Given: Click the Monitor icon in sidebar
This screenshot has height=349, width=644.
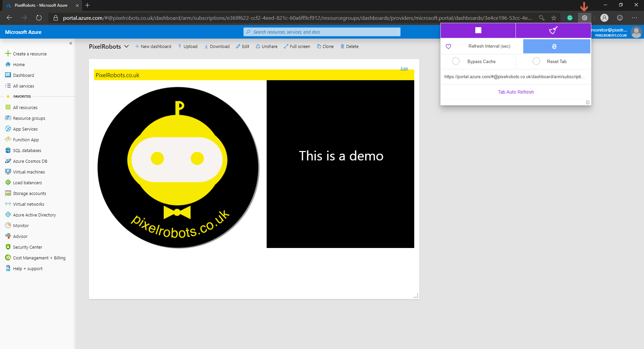Looking at the screenshot, I should click(8, 226).
